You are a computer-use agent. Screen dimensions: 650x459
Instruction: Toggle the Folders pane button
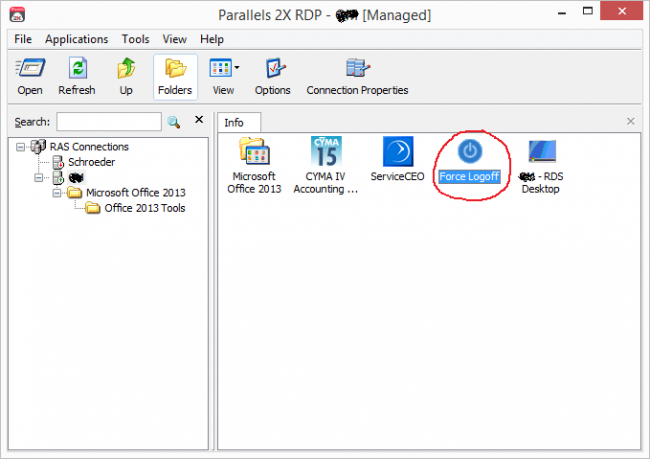[x=175, y=77]
